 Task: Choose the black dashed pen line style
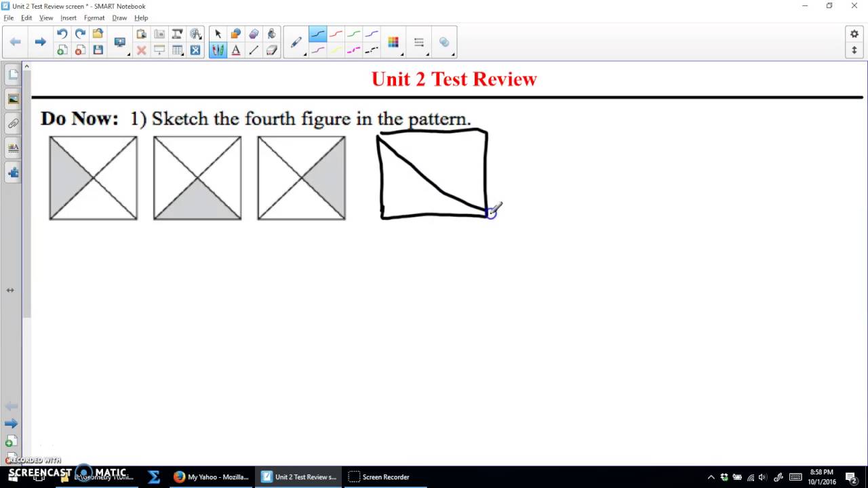tap(372, 50)
